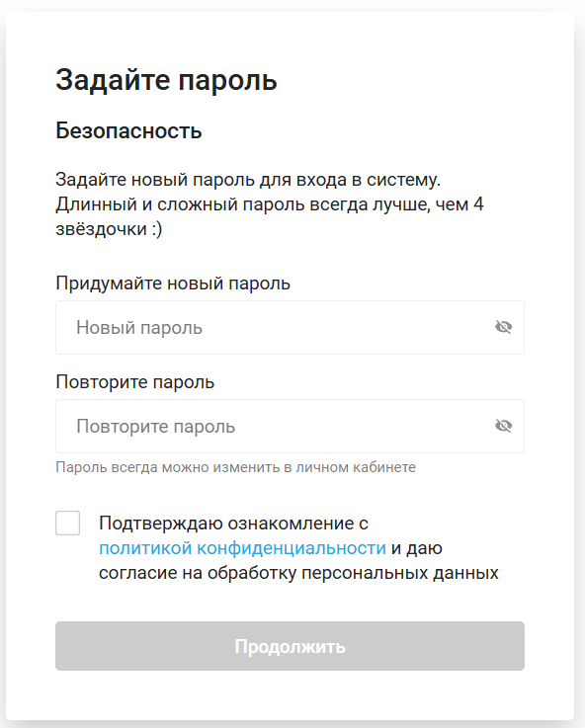Tick the privacy policy consent checkbox

click(x=68, y=523)
